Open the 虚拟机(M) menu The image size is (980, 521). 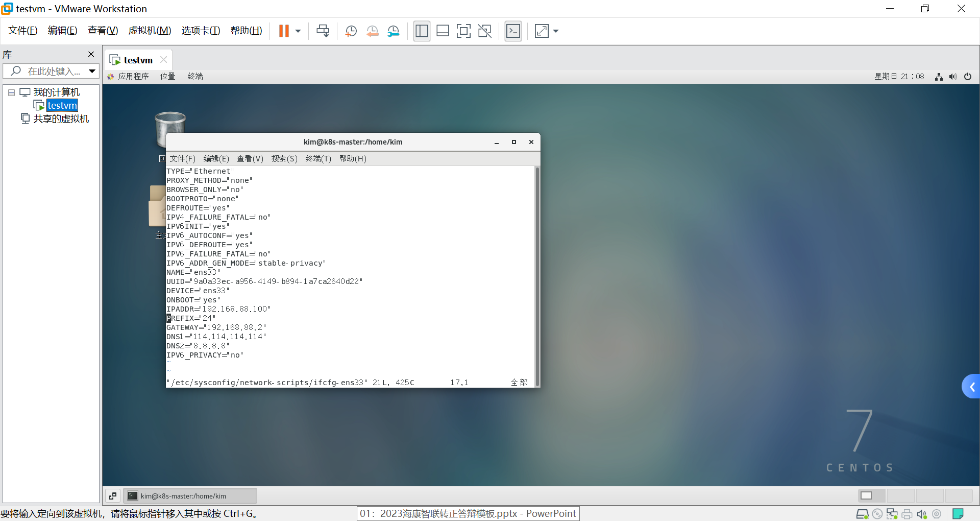pyautogui.click(x=150, y=31)
